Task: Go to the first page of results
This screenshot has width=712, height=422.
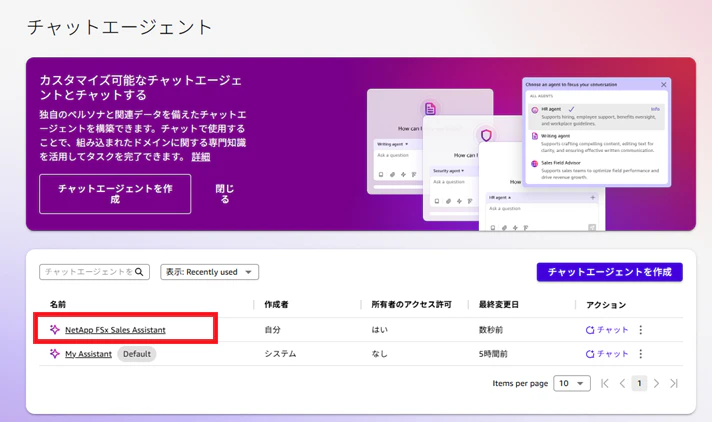Action: coord(605,383)
